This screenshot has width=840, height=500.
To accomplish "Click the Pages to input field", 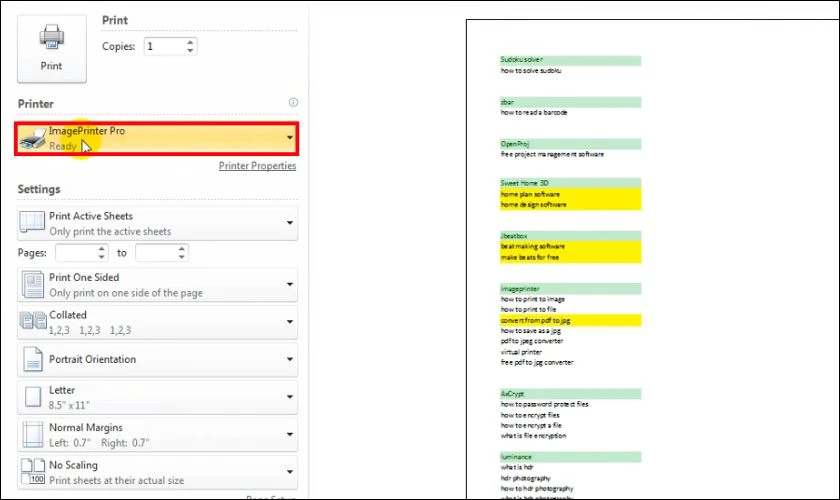I will [x=156, y=252].
